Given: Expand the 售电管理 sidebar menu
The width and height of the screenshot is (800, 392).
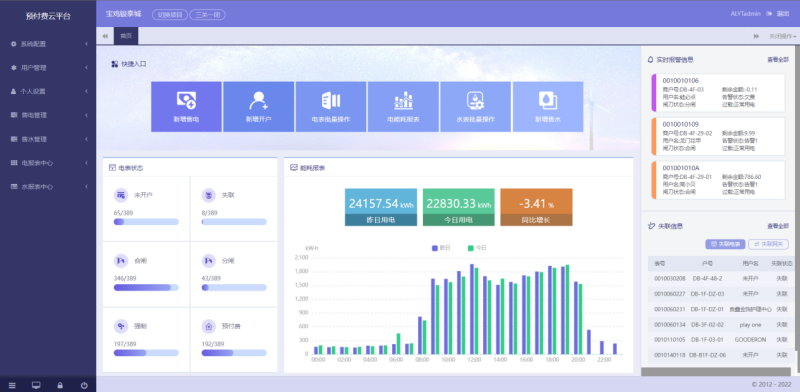Looking at the screenshot, I should tap(48, 115).
